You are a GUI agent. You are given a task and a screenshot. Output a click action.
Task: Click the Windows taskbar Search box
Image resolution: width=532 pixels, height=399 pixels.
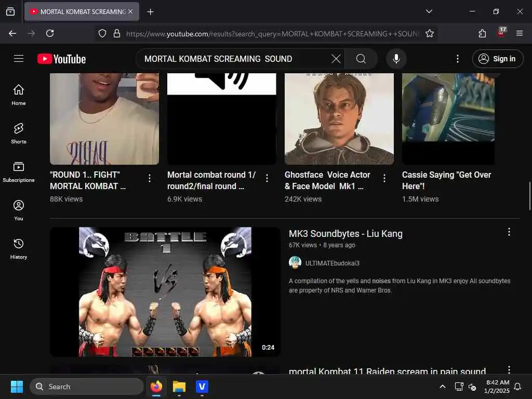(87, 387)
